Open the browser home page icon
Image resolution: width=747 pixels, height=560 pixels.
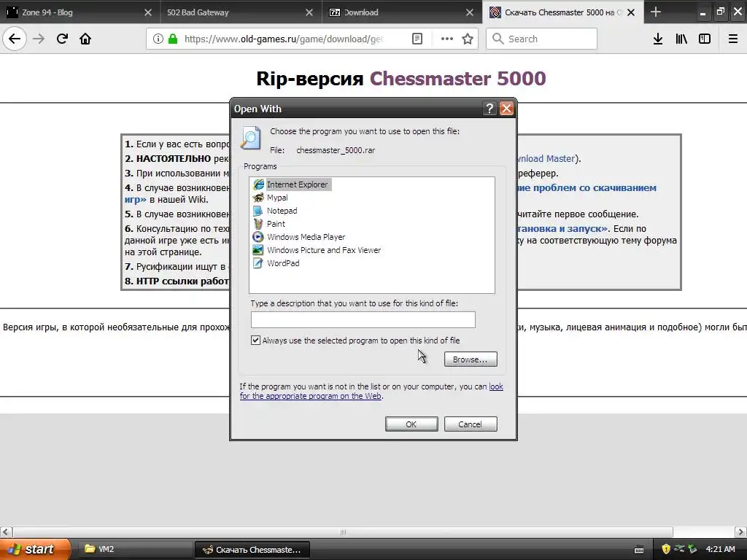85,39
